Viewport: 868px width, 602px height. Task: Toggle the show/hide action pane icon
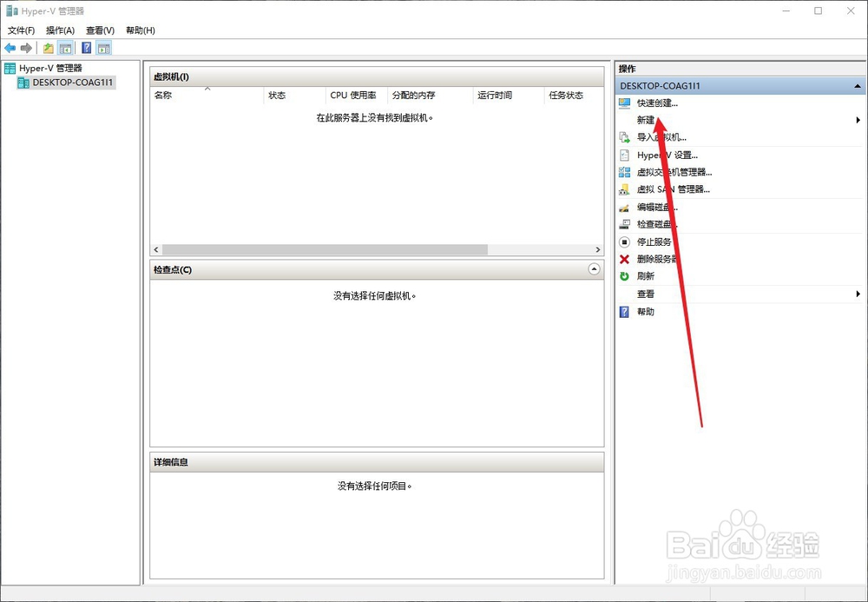[x=103, y=48]
